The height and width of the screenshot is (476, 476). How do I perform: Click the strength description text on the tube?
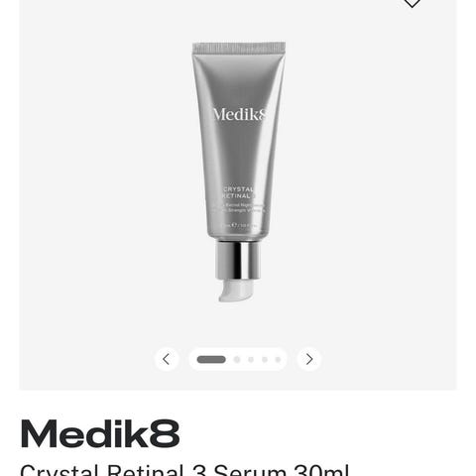click(x=239, y=207)
